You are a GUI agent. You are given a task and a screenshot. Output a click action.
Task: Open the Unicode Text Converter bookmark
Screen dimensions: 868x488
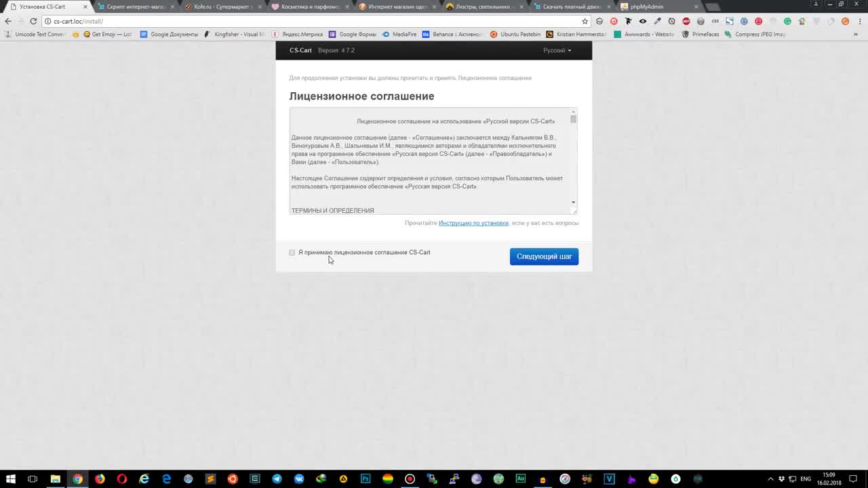tap(35, 34)
